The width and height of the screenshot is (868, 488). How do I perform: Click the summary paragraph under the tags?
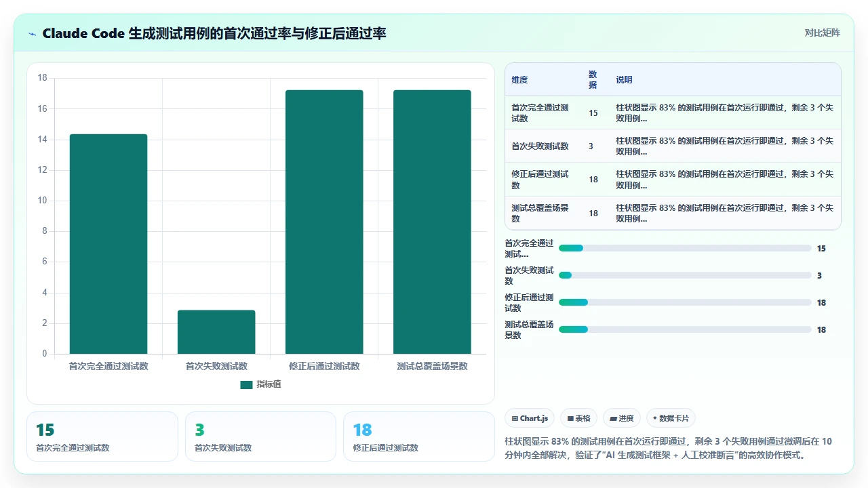point(669,448)
